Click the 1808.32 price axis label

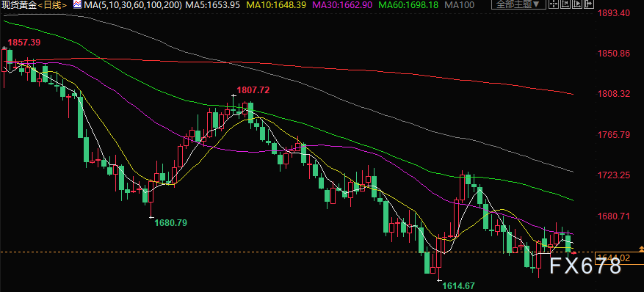(613, 94)
